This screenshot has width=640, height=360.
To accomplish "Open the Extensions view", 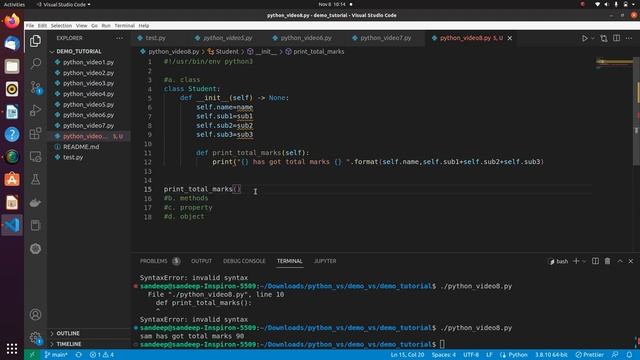I will coord(36,133).
